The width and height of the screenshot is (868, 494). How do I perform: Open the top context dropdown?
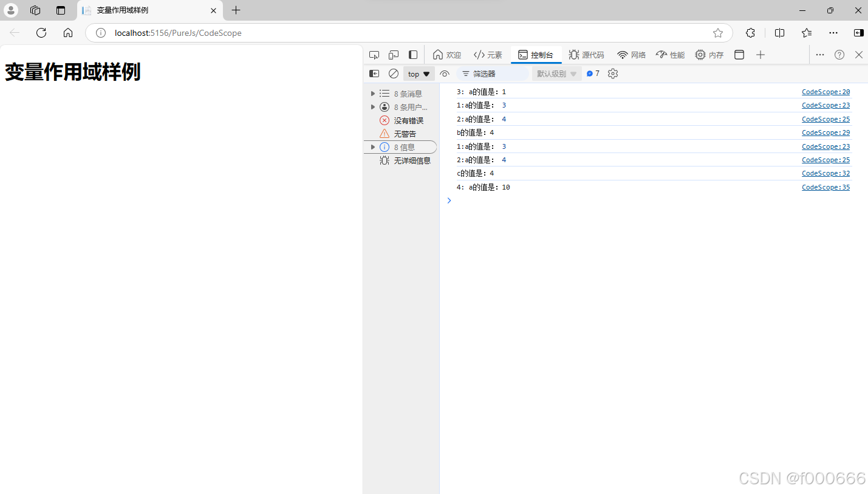(x=419, y=74)
